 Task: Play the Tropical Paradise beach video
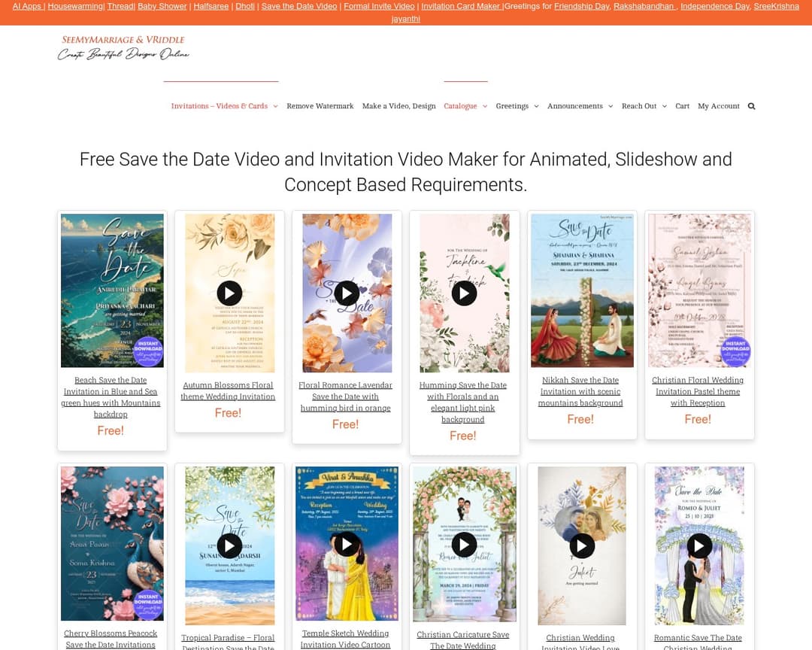click(x=229, y=545)
